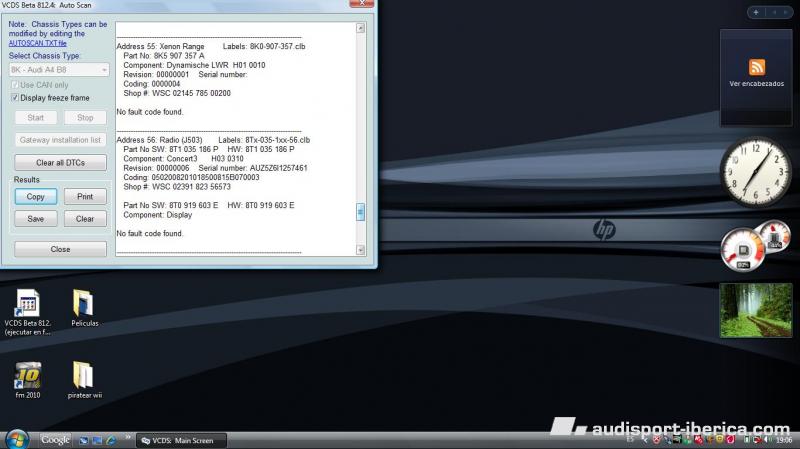
Task: Click the 'Coding: 0000004' line
Action: click(x=152, y=84)
